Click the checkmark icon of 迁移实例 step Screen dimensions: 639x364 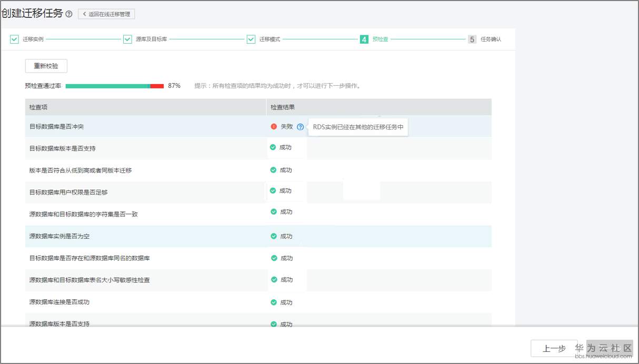(x=14, y=39)
